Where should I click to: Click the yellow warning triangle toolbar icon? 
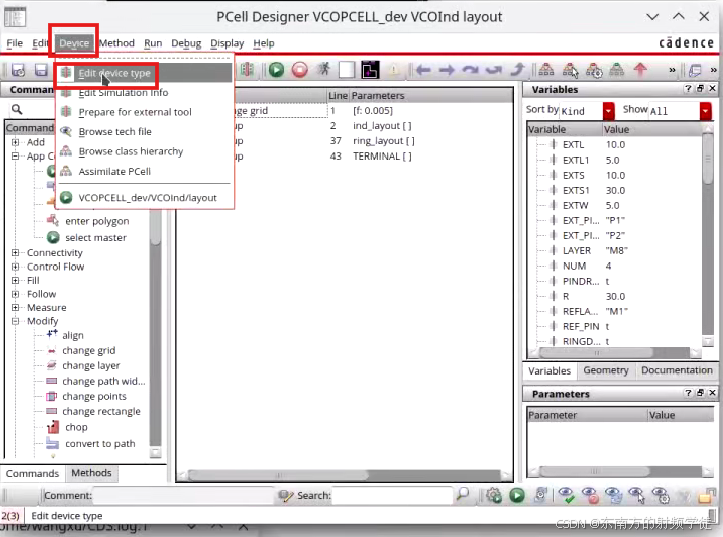pos(394,70)
